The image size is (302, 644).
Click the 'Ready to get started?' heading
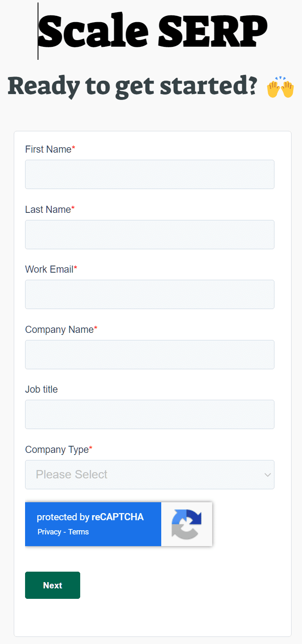pyautogui.click(x=132, y=86)
